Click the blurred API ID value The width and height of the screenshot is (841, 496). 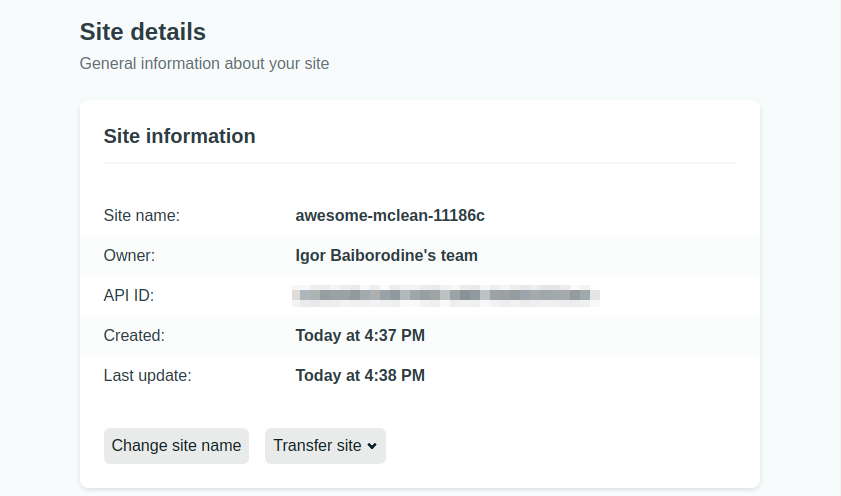click(446, 295)
